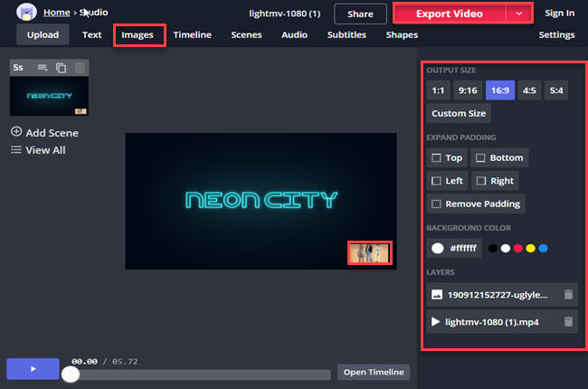Click the Bottom padding icon
The image size is (588, 389).
(x=480, y=158)
